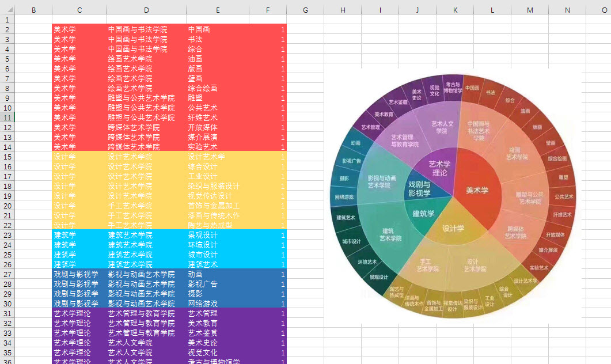Click the red 美术学 chart center segment
611x364 pixels.
tap(477, 190)
